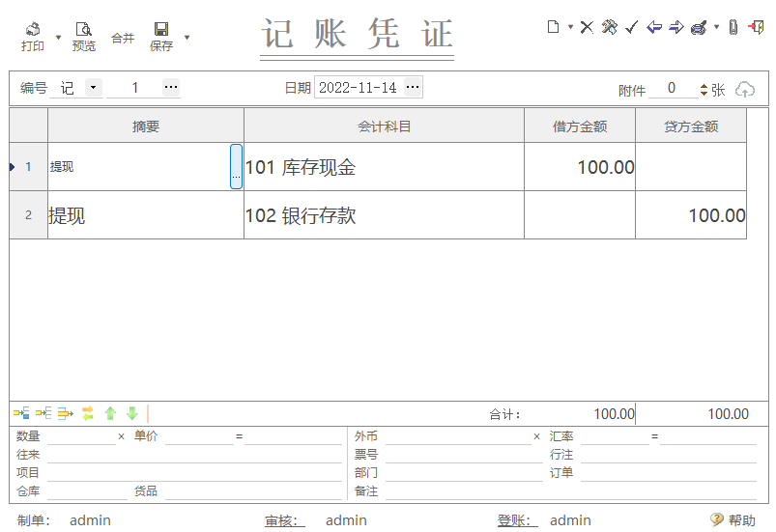Delete voucher using the X icon
This screenshot has height=532, width=776.
[x=587, y=27]
